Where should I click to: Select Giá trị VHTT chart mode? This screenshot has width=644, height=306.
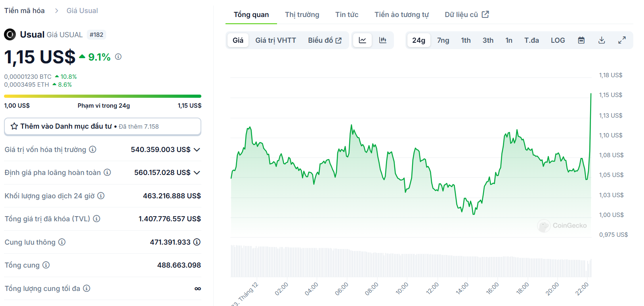tap(275, 40)
